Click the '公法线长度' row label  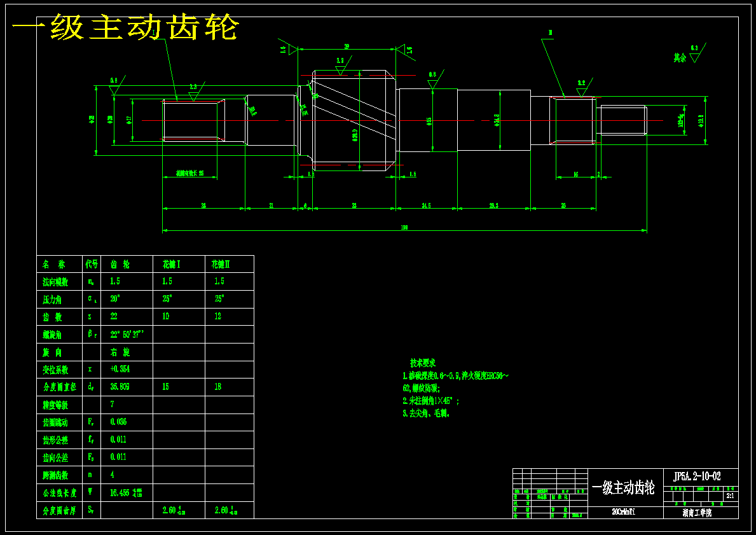[59, 493]
